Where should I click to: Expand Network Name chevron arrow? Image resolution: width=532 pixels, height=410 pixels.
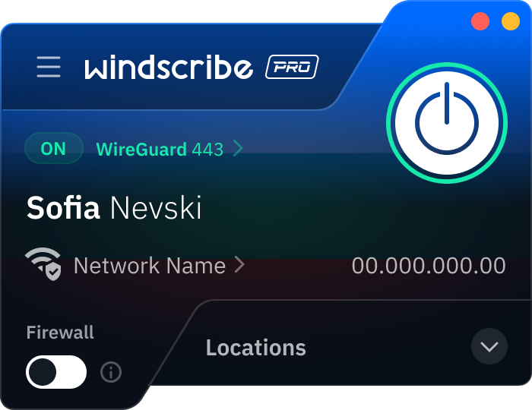click(x=240, y=265)
